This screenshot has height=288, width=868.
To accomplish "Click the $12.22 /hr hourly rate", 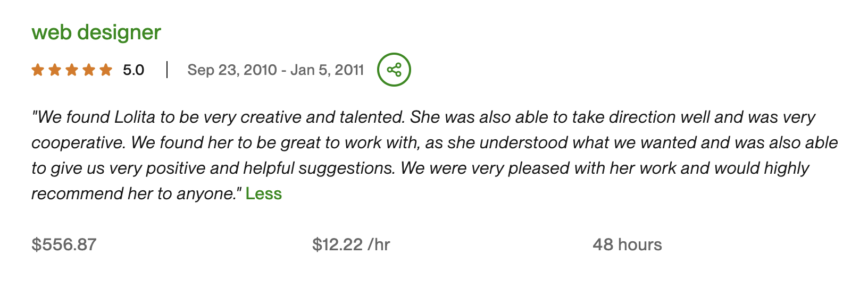I will coord(351,244).
